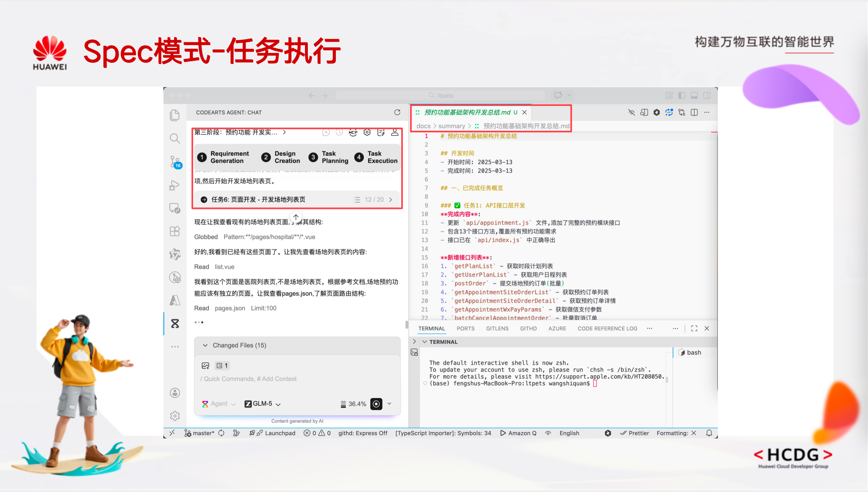868x492 pixels.
Task: Open the CODE REFERENCE LOG tab
Action: pos(607,328)
